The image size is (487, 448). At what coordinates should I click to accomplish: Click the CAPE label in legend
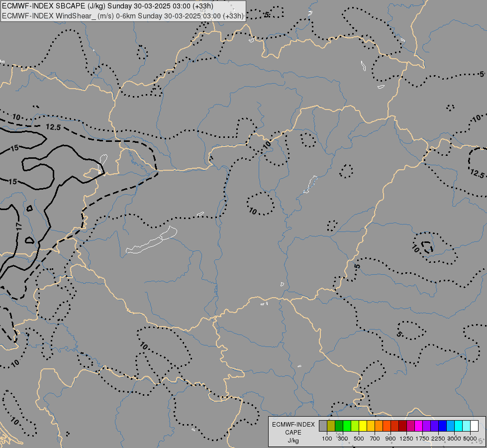pyautogui.click(x=293, y=433)
